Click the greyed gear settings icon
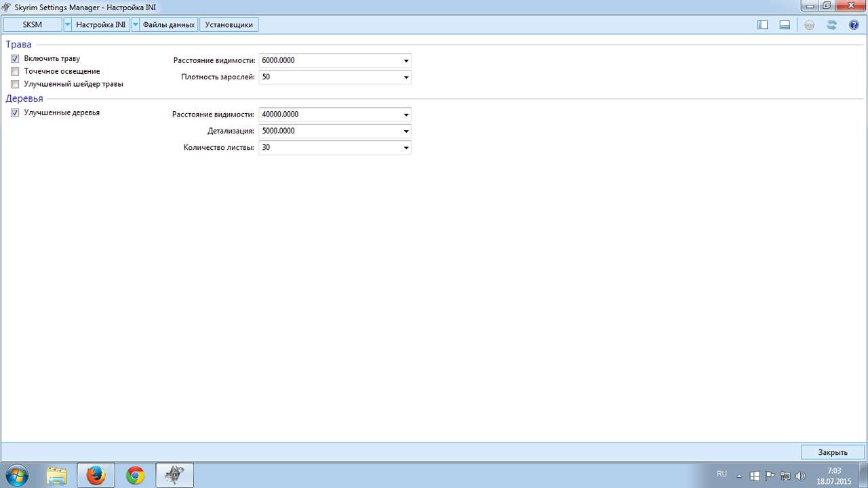 (x=809, y=25)
